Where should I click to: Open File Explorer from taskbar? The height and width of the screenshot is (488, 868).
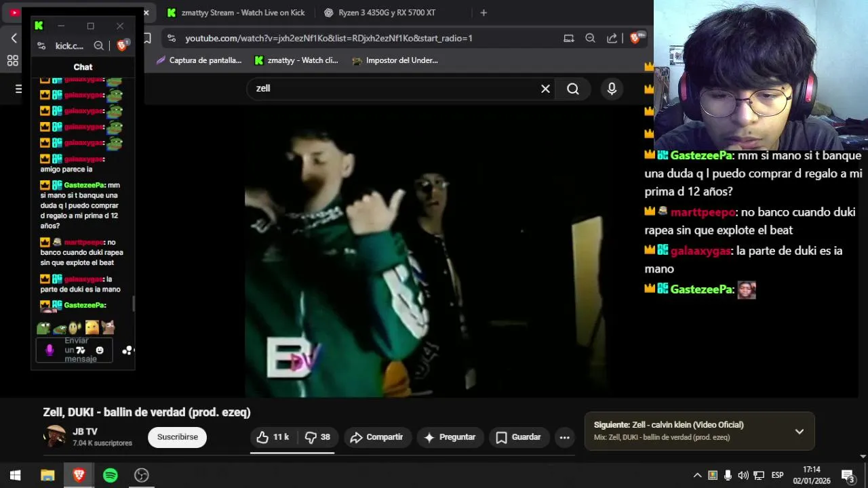[x=47, y=475]
